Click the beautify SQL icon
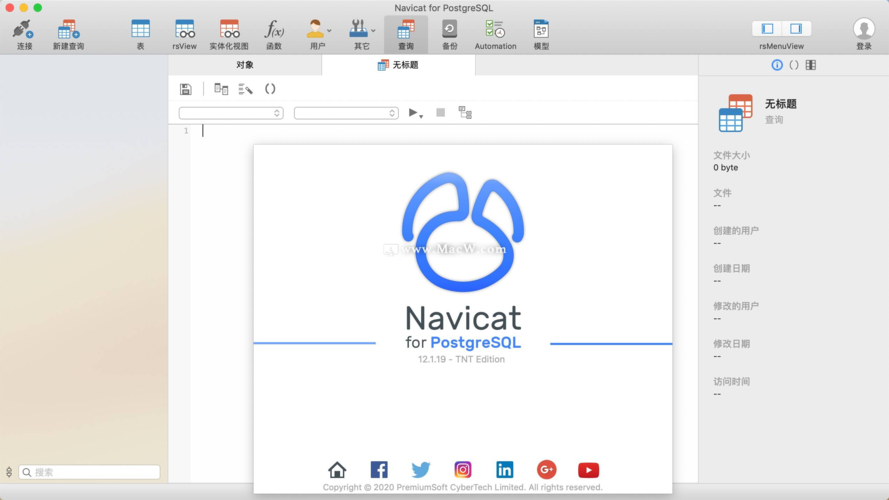The width and height of the screenshot is (889, 500). [x=245, y=89]
